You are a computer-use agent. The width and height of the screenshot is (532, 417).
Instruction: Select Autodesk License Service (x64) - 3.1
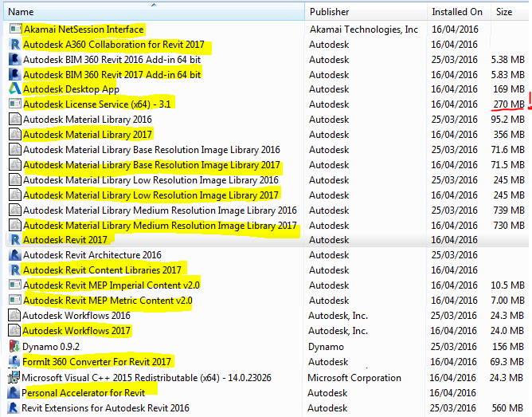click(x=97, y=104)
